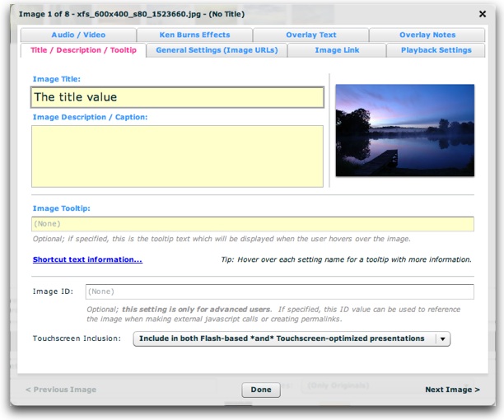Screen dimensions: 504x420
Task: Switch to the Image Link tab
Action: point(337,50)
